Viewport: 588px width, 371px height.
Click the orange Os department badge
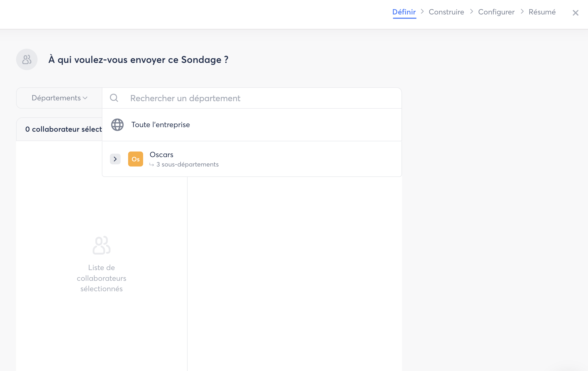136,159
